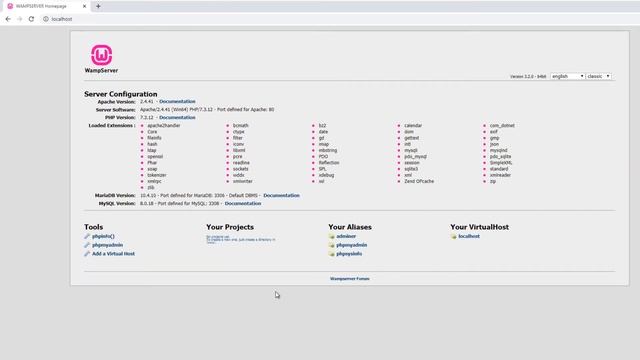
Task: Click the openssl extension entry
Action: click(x=155, y=156)
